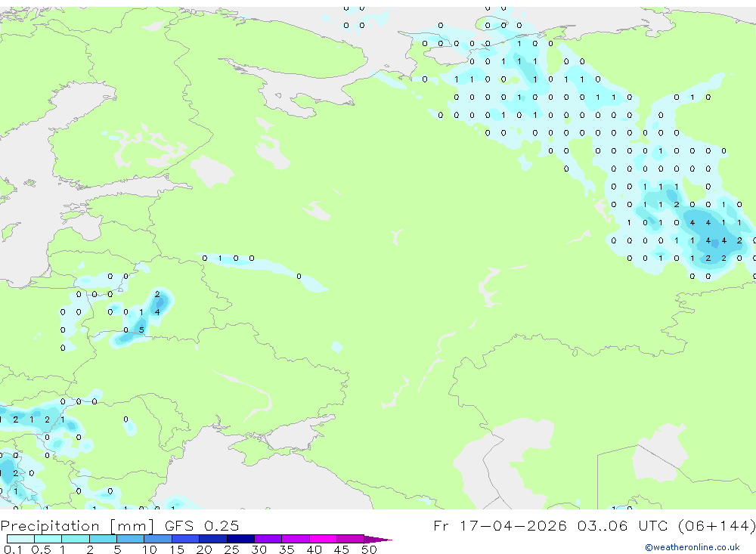This screenshot has width=756, height=554.
Task: Click the '20' legend scale number
Action: (204, 549)
